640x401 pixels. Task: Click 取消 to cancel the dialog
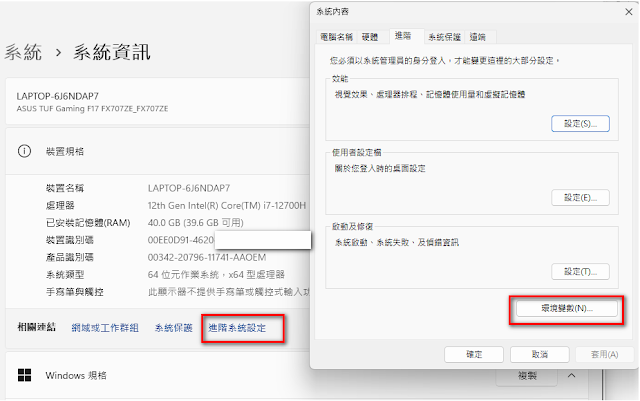(540, 354)
